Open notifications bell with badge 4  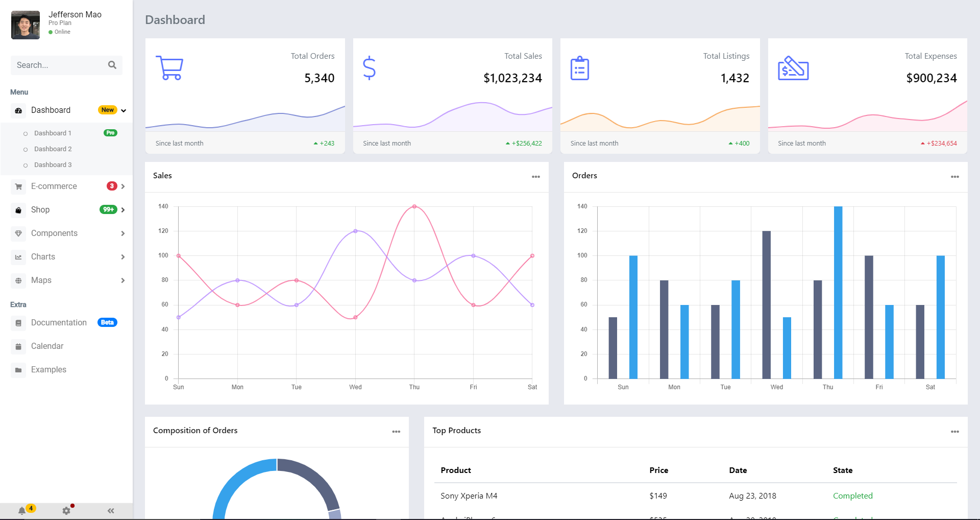[x=22, y=511]
